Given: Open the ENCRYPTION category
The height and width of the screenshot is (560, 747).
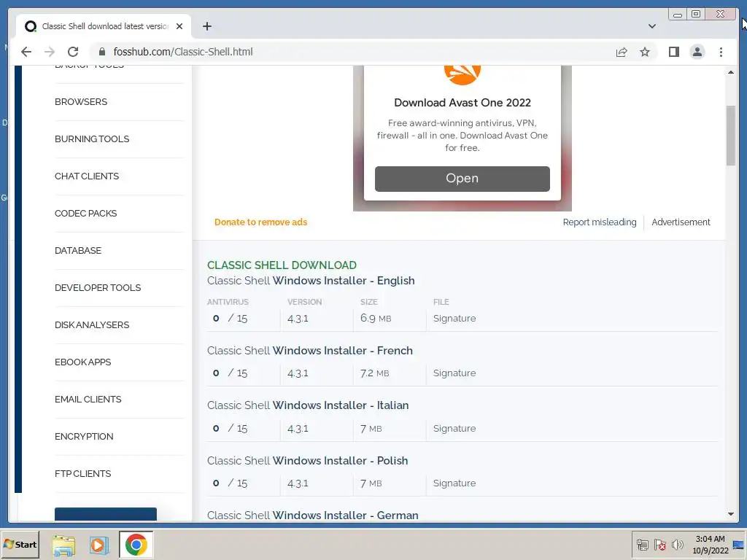Looking at the screenshot, I should 84,436.
